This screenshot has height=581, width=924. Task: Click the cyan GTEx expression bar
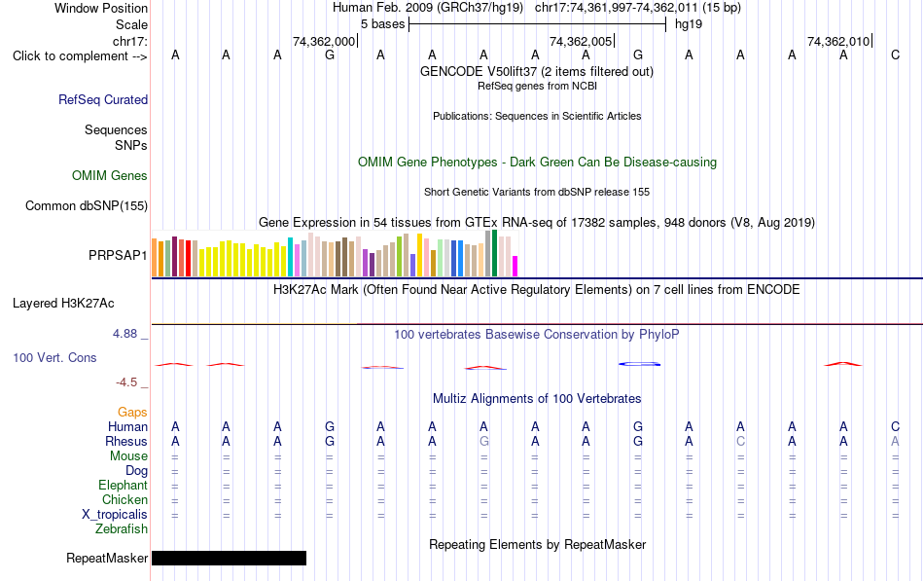coord(291,257)
